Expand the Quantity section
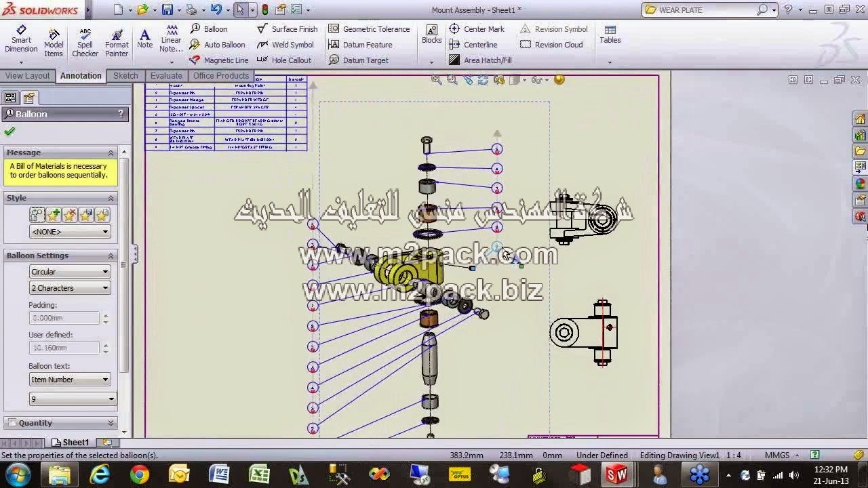Screen dimensions: 868x488 (x=111, y=423)
